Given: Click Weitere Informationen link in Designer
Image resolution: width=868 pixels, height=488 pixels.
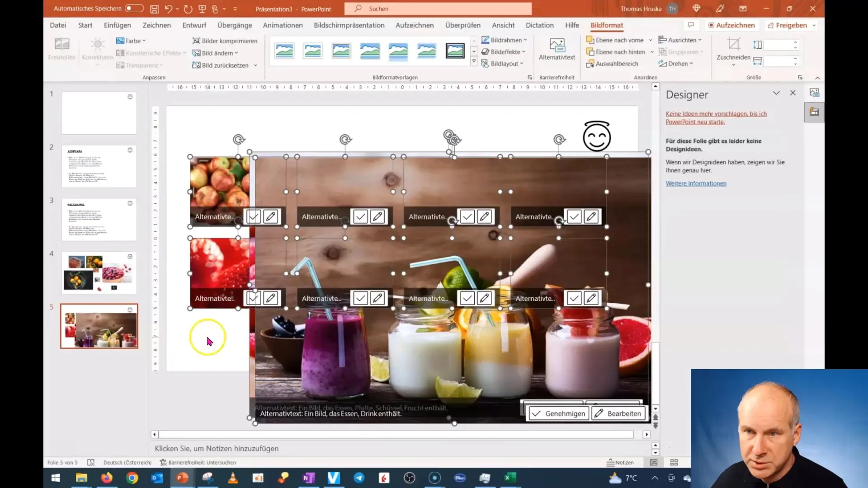Looking at the screenshot, I should pyautogui.click(x=696, y=183).
